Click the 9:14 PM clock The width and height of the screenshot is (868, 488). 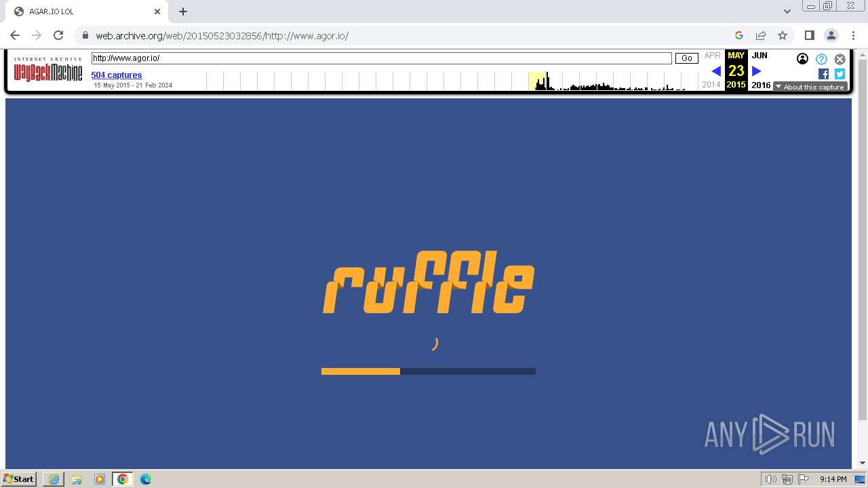(833, 479)
